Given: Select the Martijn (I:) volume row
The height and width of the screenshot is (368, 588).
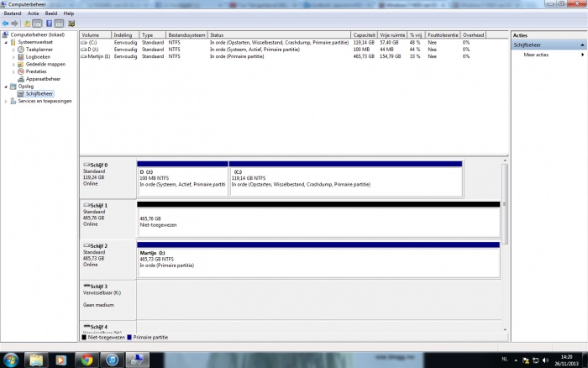Looking at the screenshot, I should point(99,56).
